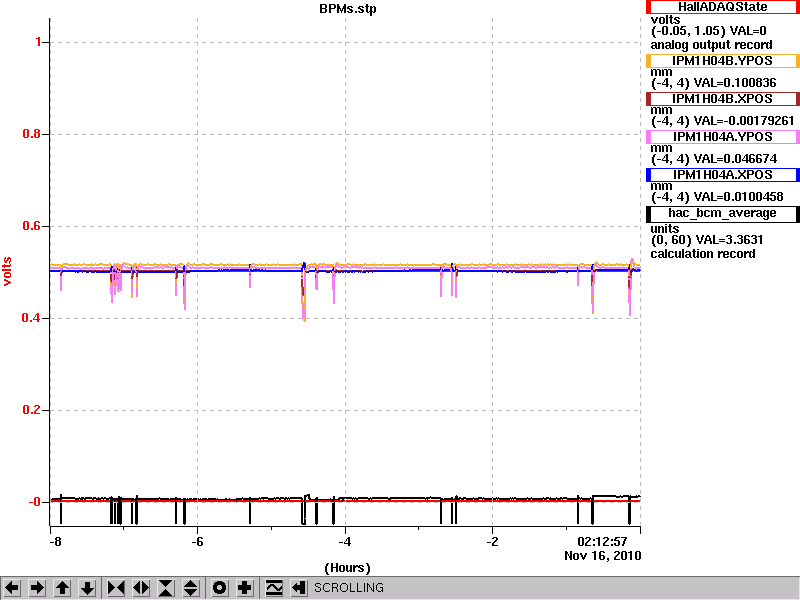Click the red vertical 'volts' axis label
The width and height of the screenshot is (800, 600).
point(7,271)
